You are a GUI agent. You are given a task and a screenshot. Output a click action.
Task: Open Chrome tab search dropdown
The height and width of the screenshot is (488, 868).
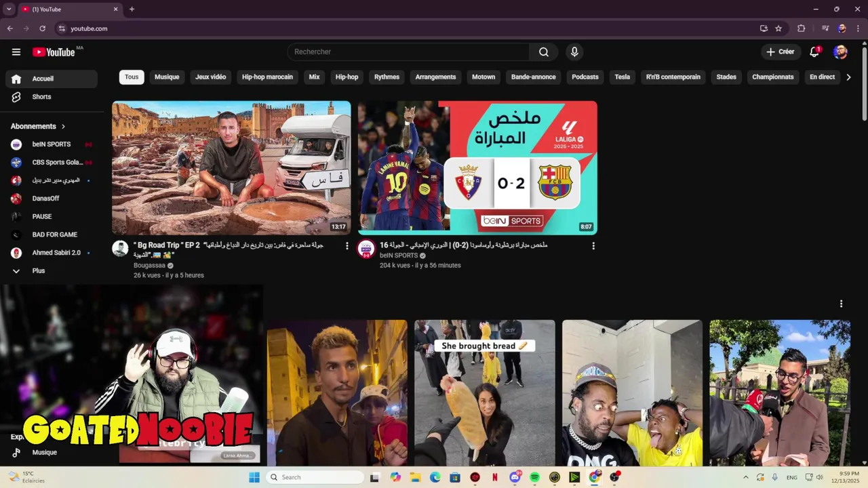pos(9,9)
